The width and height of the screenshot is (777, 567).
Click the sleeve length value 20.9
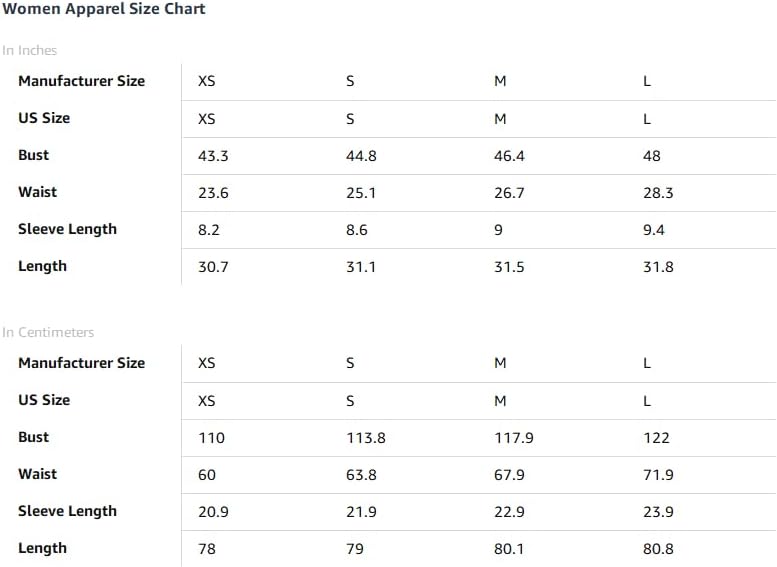pyautogui.click(x=213, y=512)
